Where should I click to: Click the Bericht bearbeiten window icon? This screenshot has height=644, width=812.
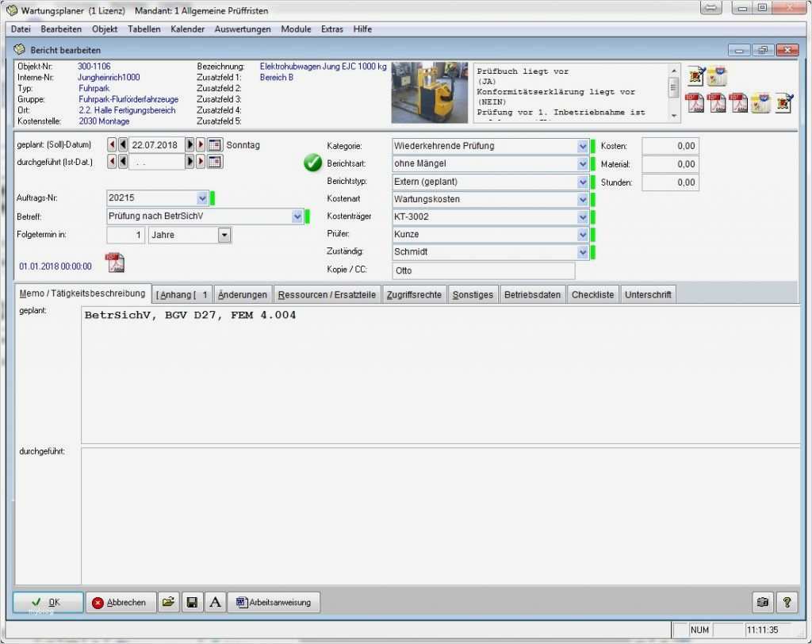pyautogui.click(x=19, y=50)
